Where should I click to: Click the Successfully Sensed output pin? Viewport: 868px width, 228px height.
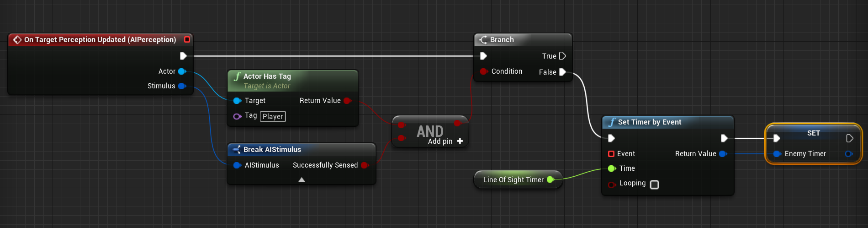click(x=365, y=165)
